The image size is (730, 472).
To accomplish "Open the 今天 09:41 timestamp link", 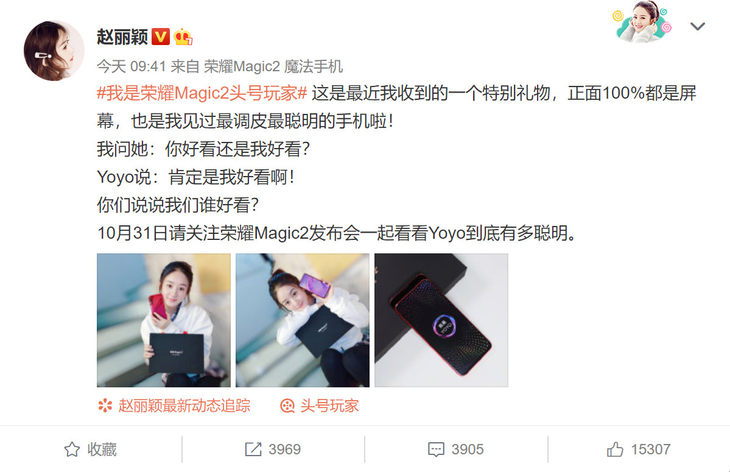I will 131,67.
